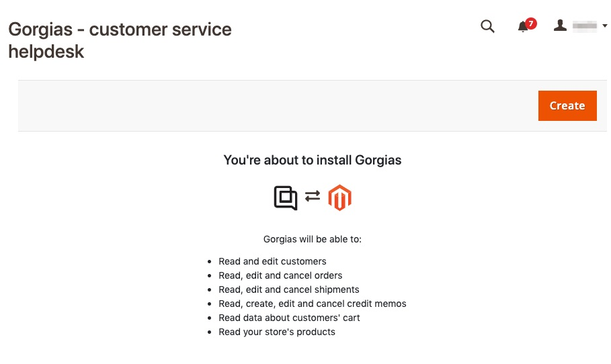Image resolution: width=611 pixels, height=364 pixels.
Task: Select "Read, edit and cancel shipments" item
Action: pyautogui.click(x=289, y=289)
